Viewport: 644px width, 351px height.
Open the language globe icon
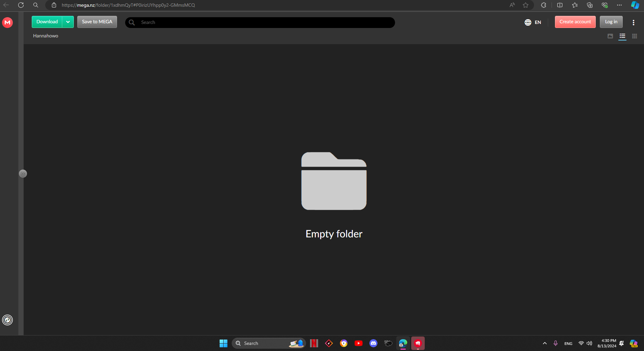528,22
